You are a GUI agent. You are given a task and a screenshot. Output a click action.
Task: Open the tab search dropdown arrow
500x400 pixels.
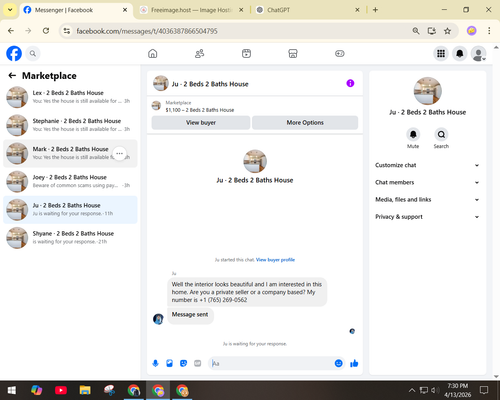(x=10, y=10)
